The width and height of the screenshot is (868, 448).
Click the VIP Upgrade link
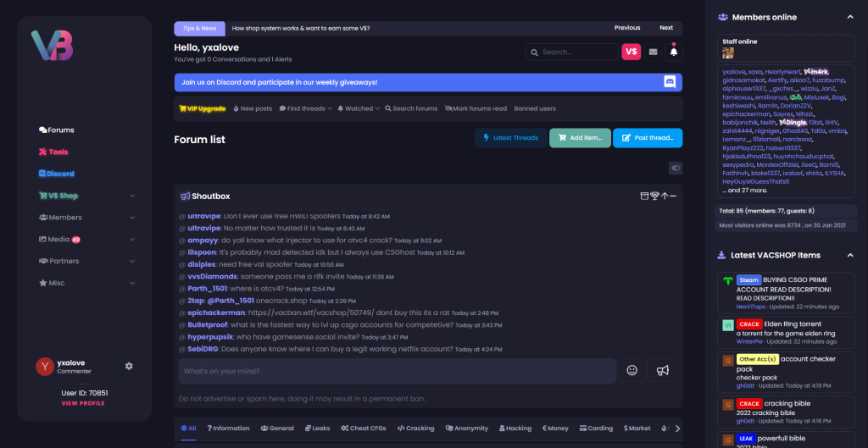(x=203, y=108)
